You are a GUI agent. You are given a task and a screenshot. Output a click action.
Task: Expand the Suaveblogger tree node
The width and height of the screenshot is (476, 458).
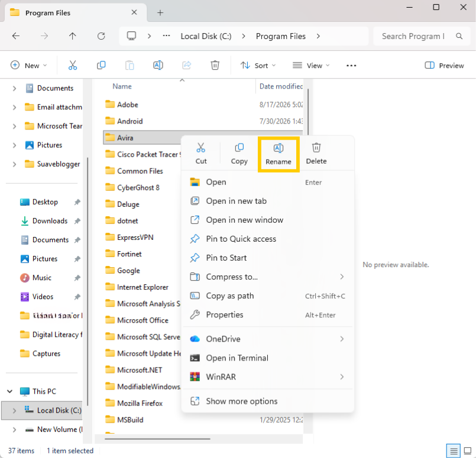14,164
